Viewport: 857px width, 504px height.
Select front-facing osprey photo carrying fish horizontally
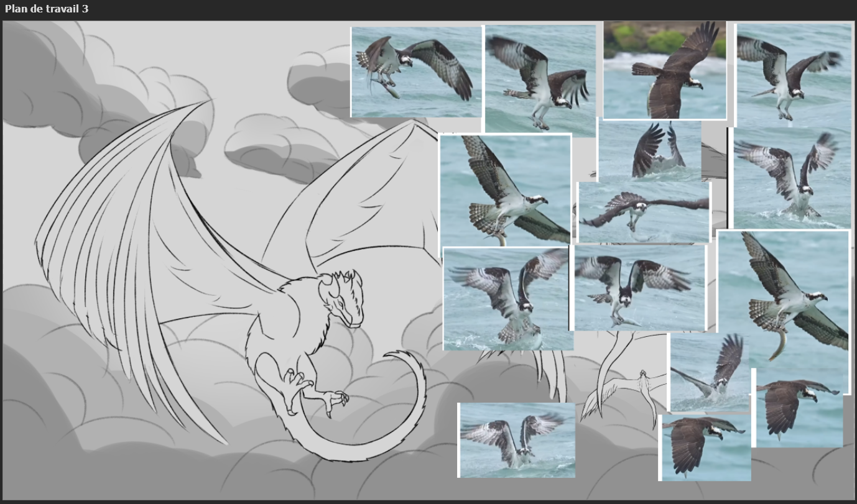coord(639,288)
